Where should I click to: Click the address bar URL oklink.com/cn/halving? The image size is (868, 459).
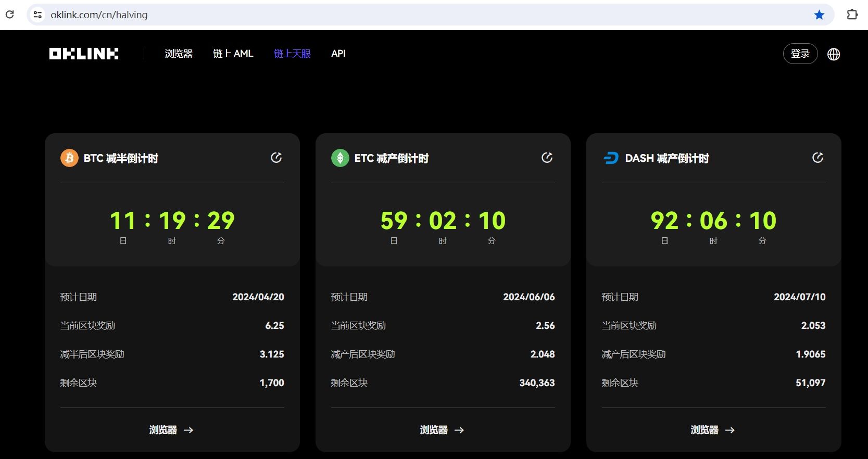[x=99, y=15]
